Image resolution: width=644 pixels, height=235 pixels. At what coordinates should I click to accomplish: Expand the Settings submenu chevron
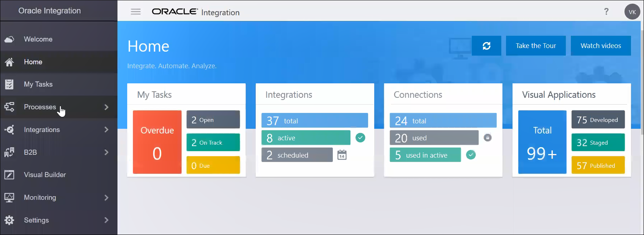[106, 220]
